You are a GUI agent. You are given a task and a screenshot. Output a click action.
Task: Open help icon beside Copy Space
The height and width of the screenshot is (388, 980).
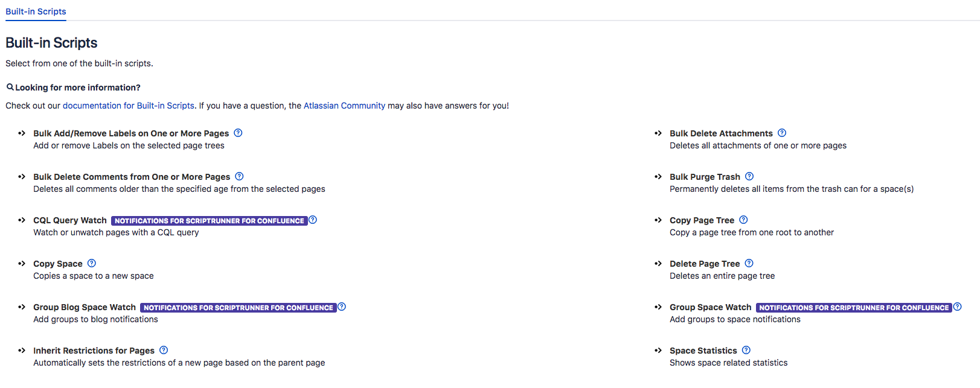pyautogui.click(x=92, y=263)
